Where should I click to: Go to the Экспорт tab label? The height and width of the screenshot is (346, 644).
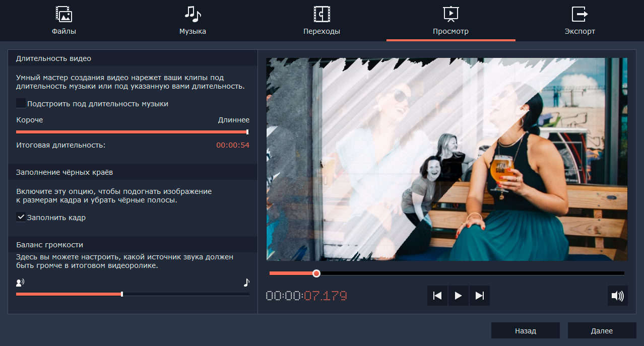tap(579, 31)
